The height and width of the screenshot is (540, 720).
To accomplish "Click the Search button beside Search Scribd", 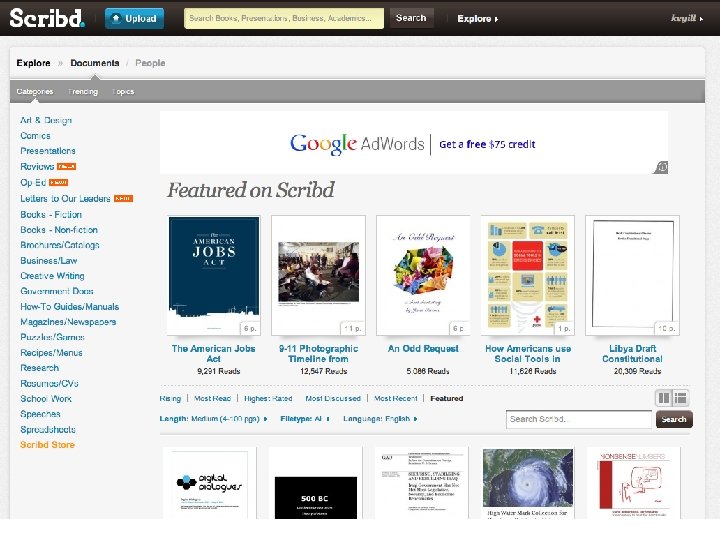I will pyautogui.click(x=674, y=419).
